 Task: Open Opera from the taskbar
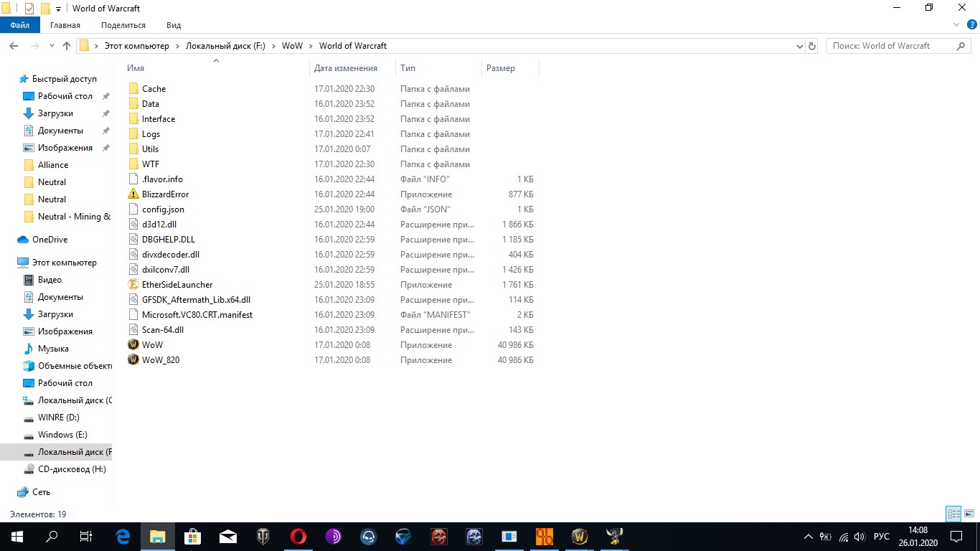point(298,537)
